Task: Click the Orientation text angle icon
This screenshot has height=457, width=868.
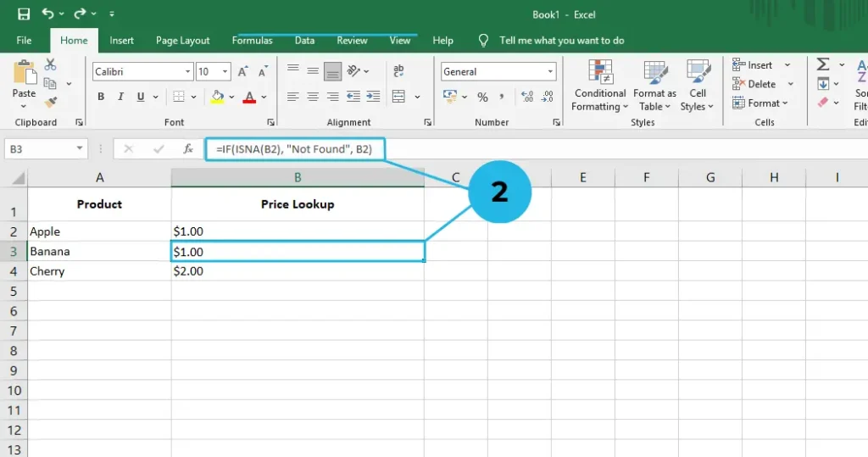Action: click(x=353, y=71)
